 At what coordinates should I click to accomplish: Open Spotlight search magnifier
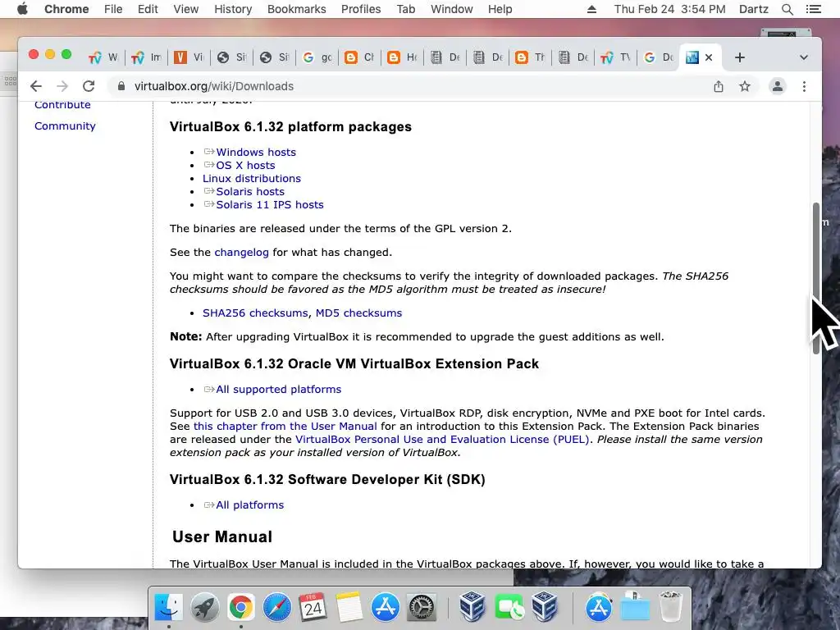787,9
